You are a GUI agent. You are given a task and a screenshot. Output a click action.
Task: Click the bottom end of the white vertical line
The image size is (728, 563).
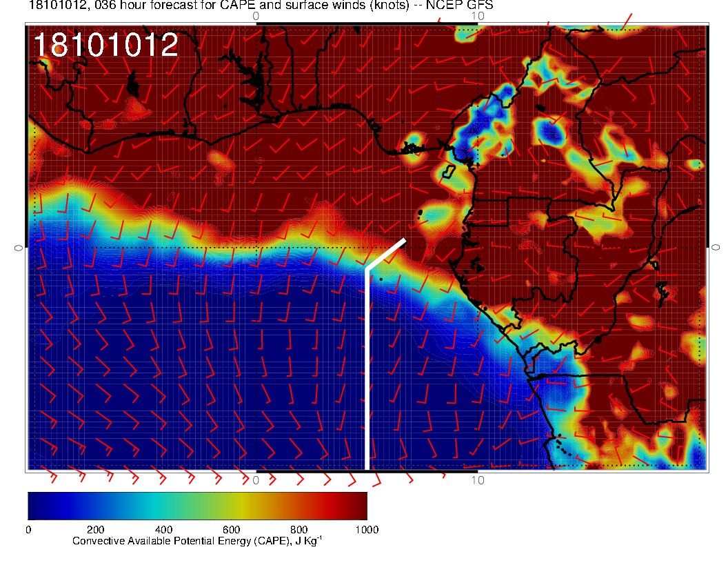click(367, 468)
